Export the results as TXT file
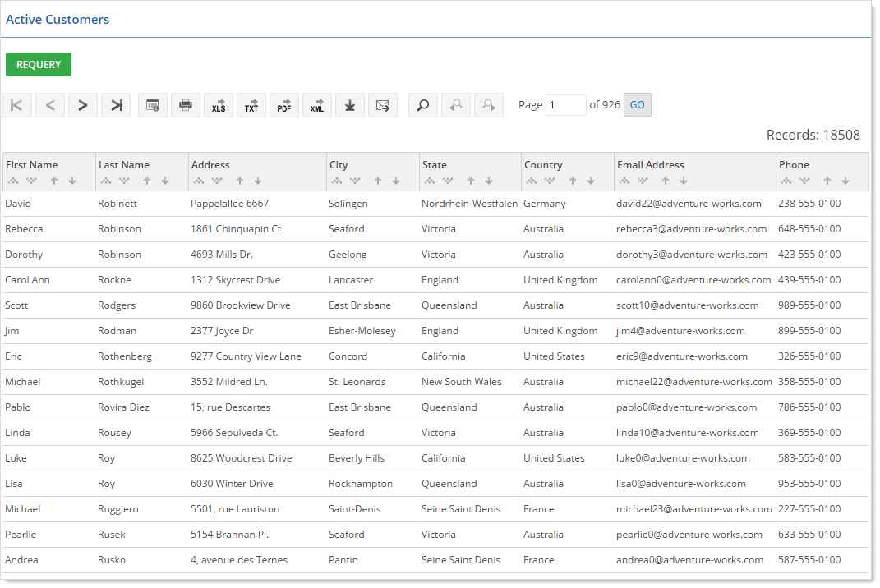 [x=251, y=104]
